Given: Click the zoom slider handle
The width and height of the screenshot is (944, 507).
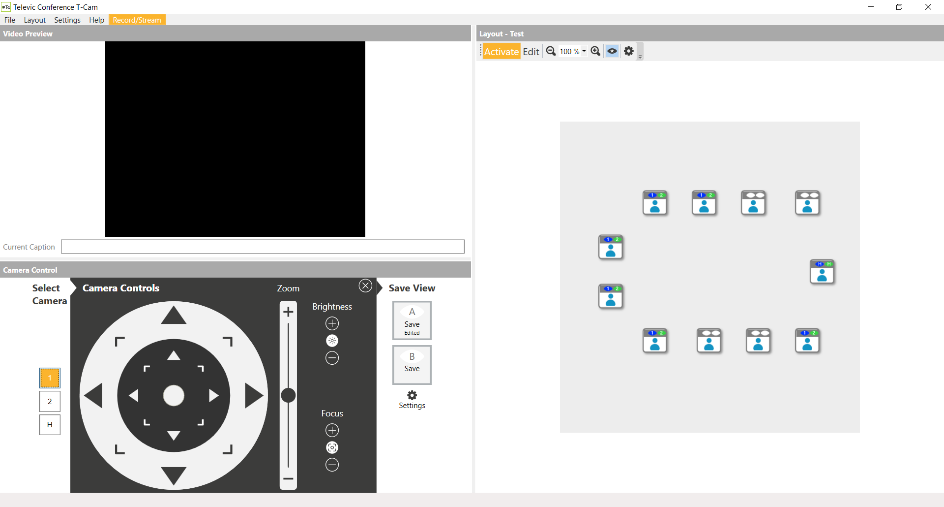Looking at the screenshot, I should coord(288,395).
